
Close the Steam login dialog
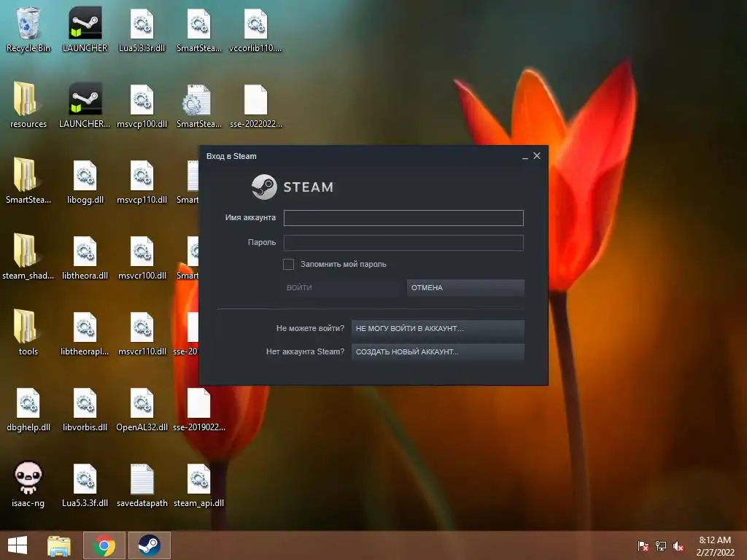click(537, 156)
